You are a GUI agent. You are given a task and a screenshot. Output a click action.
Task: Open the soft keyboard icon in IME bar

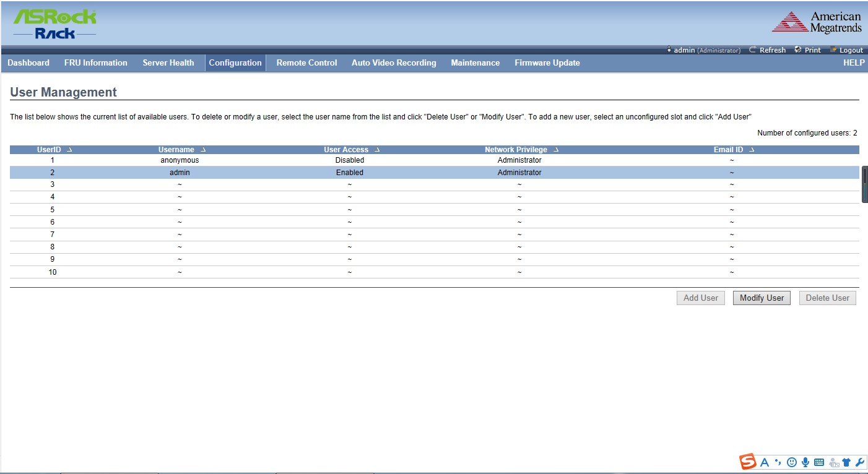819,462
